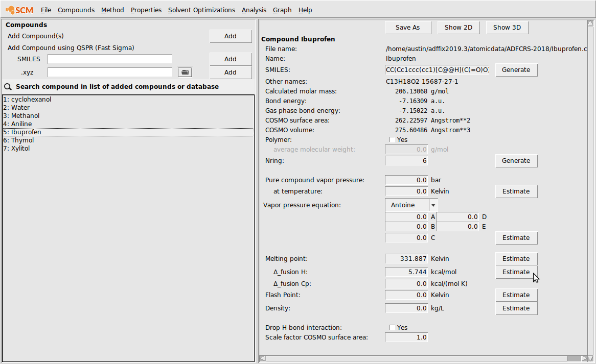Click the Antoine coefficient E field
The width and height of the screenshot is (596, 364).
457,227
